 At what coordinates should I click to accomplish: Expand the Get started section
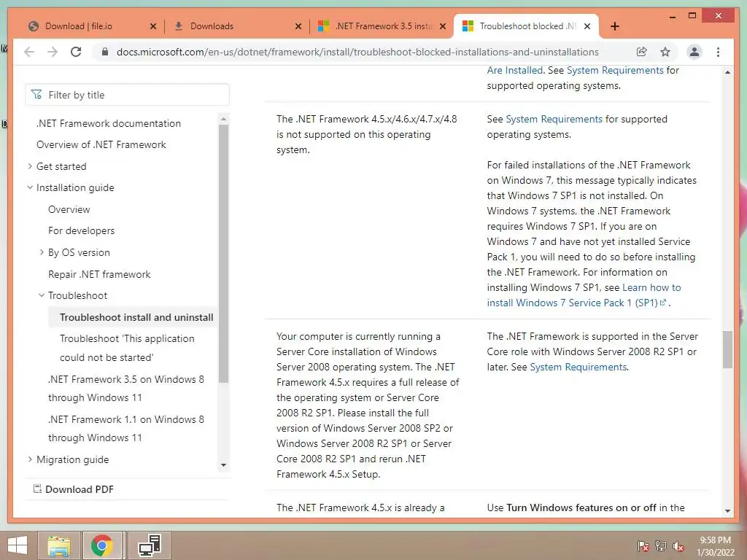[31, 166]
